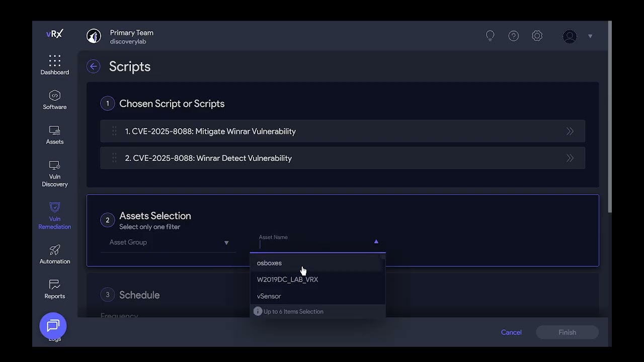Select W2019DC_LAB_VRX from asset list
The height and width of the screenshot is (362, 644).
pos(317,280)
